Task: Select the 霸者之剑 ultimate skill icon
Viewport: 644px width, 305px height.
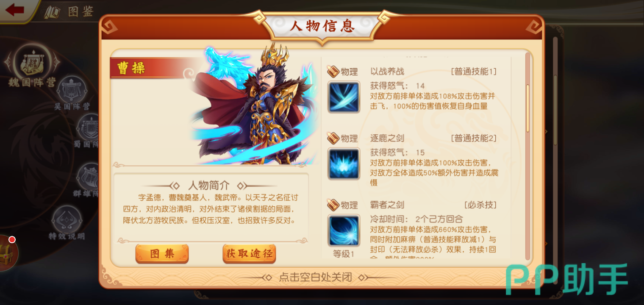Action: click(344, 230)
